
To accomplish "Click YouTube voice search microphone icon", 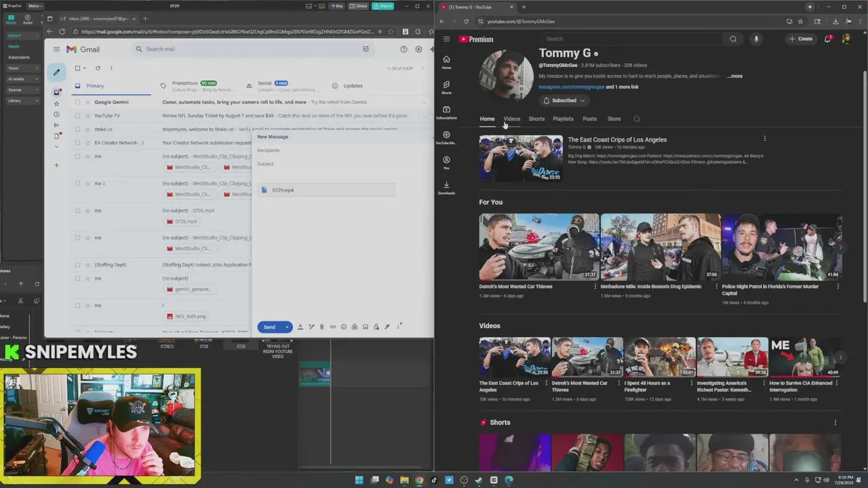I will tap(756, 39).
